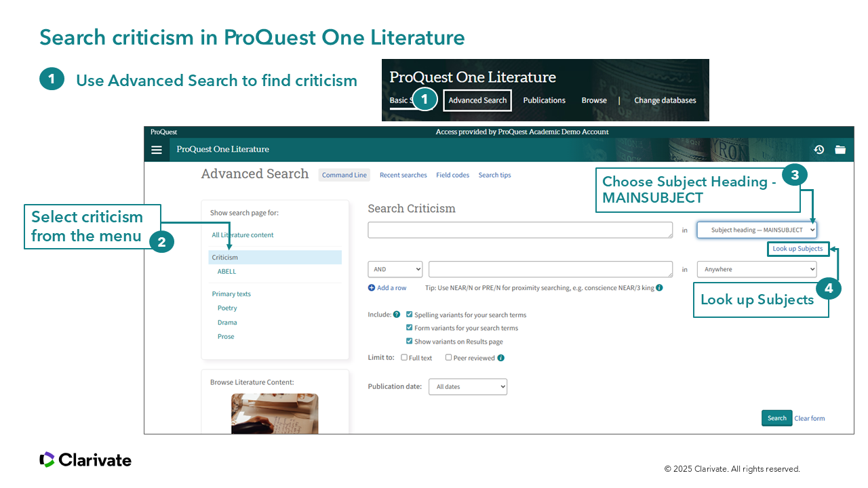Select Advanced Search in top banner
868x488 pixels.
pos(477,100)
